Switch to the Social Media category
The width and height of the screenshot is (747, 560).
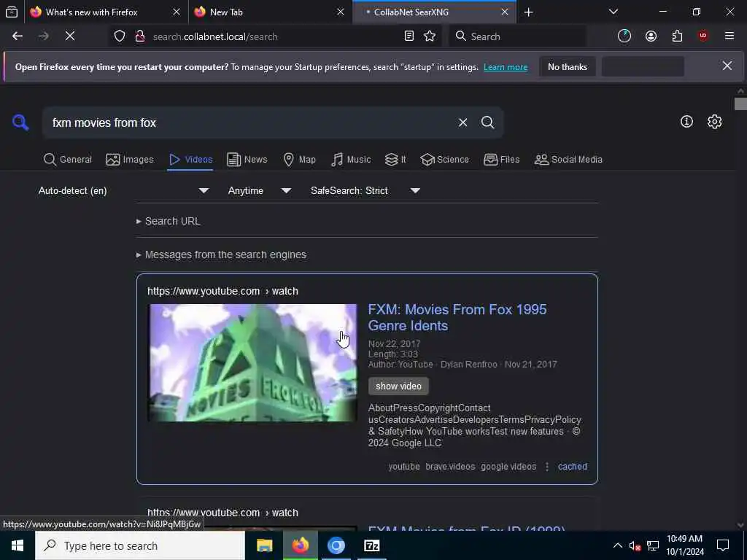(x=569, y=160)
